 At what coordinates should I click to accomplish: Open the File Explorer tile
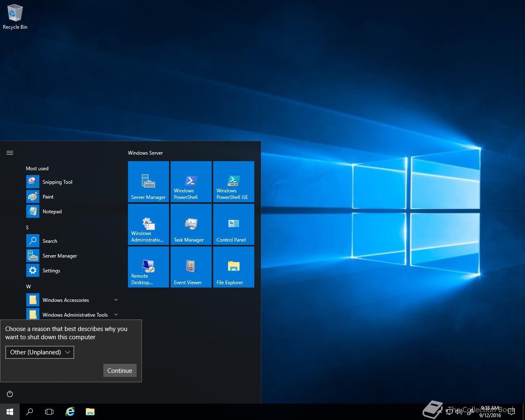click(x=234, y=267)
